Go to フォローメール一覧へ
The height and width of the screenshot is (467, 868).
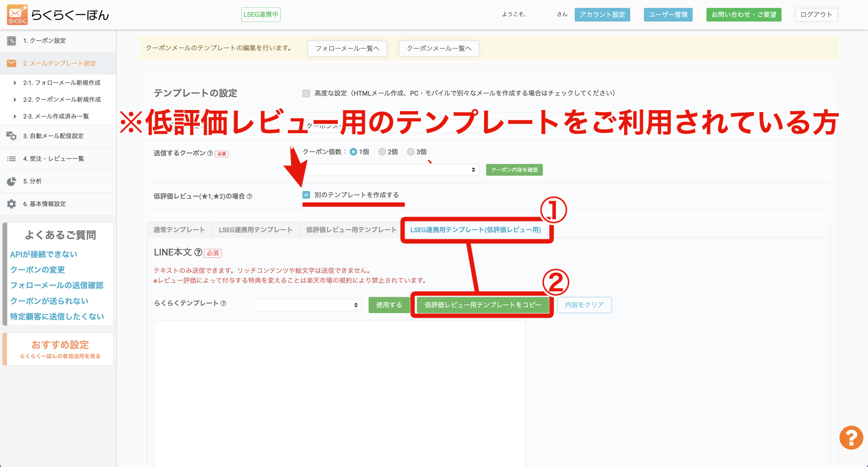[347, 49]
